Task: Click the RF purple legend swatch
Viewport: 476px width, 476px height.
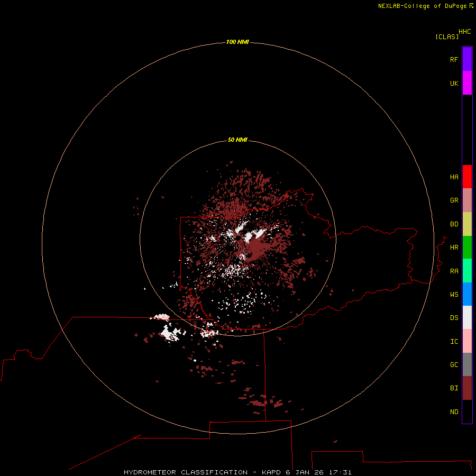Action: (467, 59)
